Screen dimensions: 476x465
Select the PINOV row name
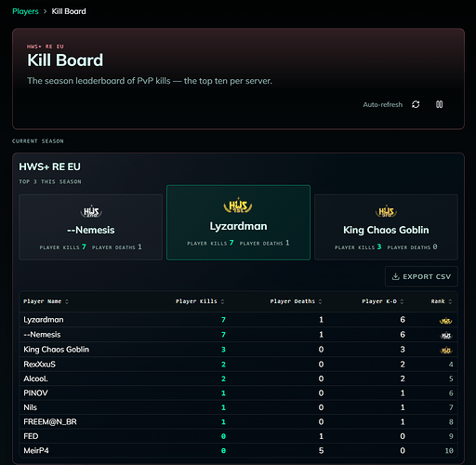pos(35,393)
